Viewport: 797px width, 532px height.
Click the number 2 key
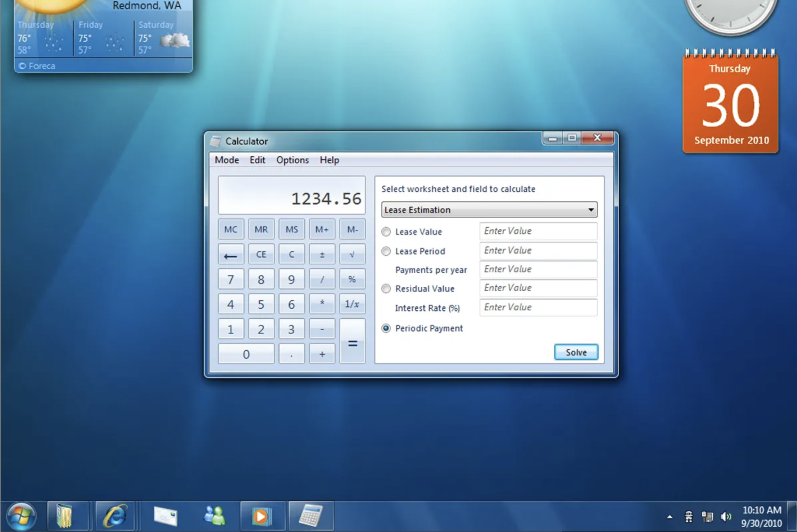(x=261, y=329)
